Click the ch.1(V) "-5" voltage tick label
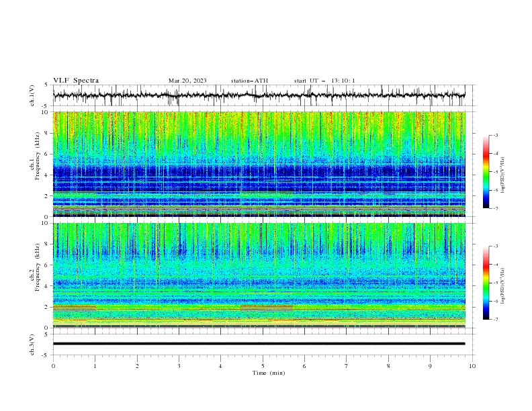 pos(46,106)
